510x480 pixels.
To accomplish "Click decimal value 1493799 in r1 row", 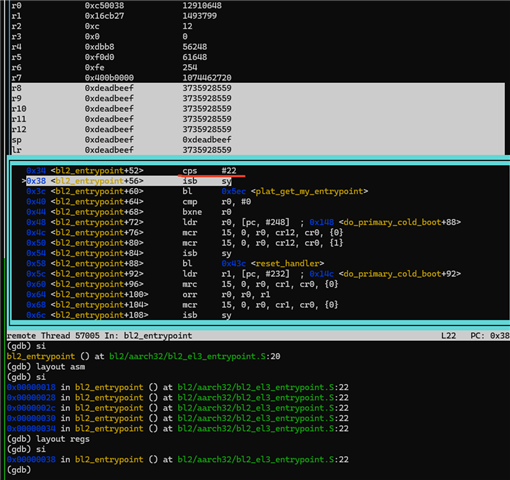I will [x=199, y=16].
